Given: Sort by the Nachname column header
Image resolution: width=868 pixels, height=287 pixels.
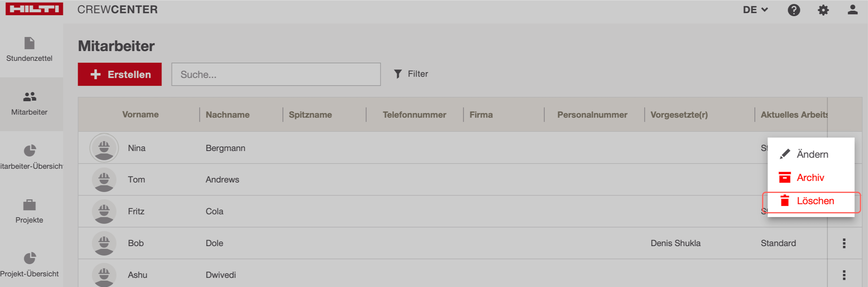Looking at the screenshot, I should (x=227, y=115).
